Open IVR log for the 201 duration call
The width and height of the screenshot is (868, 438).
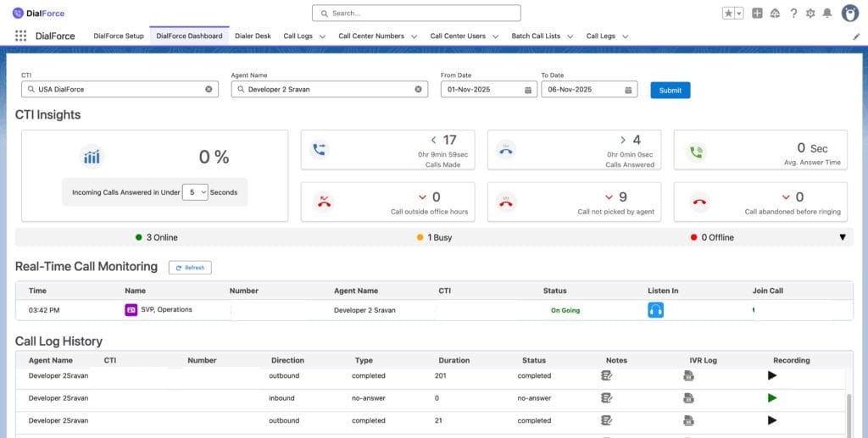[688, 375]
